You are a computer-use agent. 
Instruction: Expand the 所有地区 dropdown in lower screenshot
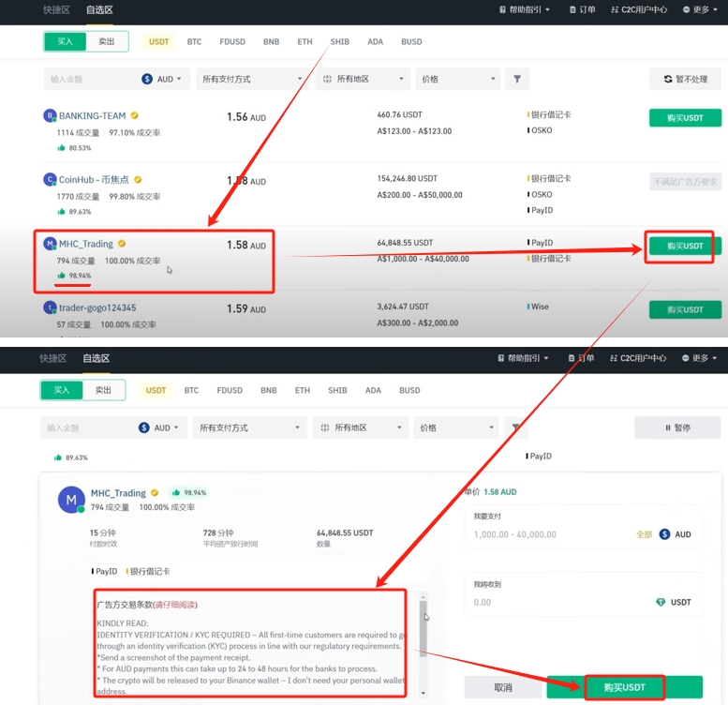361,427
